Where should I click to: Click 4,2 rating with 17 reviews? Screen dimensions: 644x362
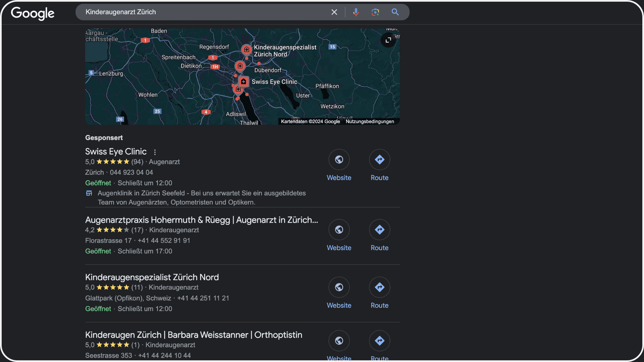[x=114, y=230]
